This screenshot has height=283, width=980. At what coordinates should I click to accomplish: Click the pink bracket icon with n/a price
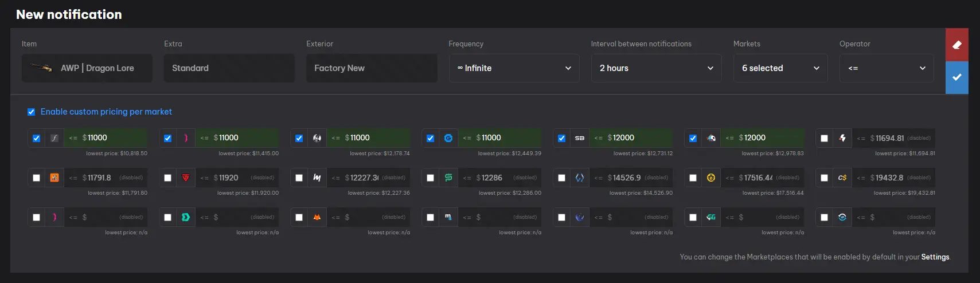point(54,217)
